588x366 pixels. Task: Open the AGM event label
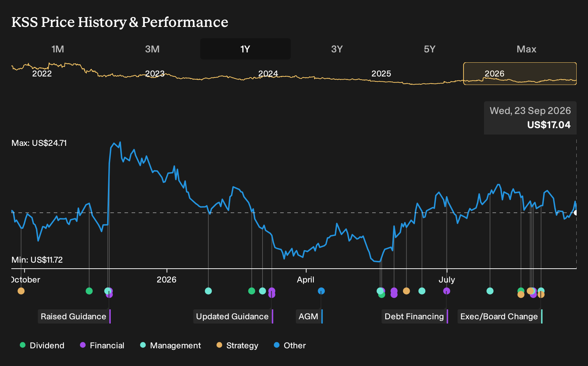[x=309, y=316]
